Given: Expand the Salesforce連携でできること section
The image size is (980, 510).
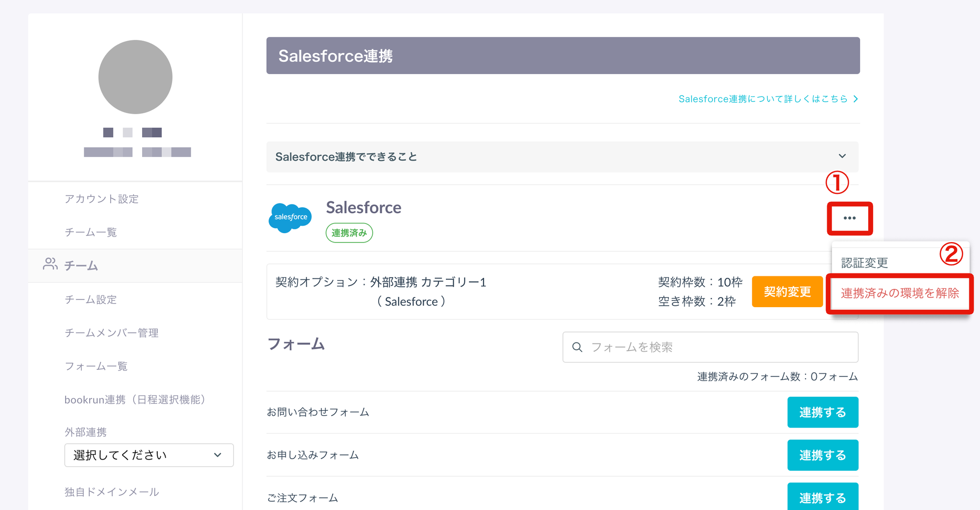Looking at the screenshot, I should pos(563,157).
